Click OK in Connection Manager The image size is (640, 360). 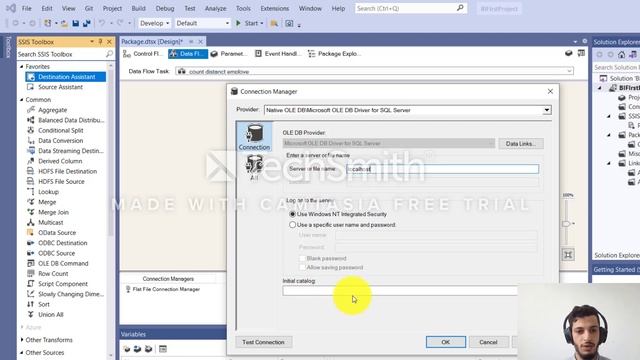[445, 342]
